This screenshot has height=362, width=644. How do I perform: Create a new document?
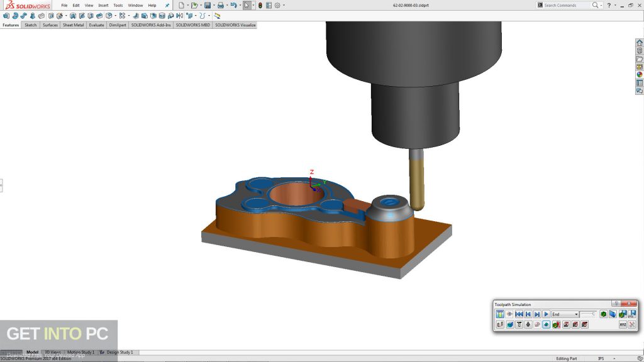181,5
